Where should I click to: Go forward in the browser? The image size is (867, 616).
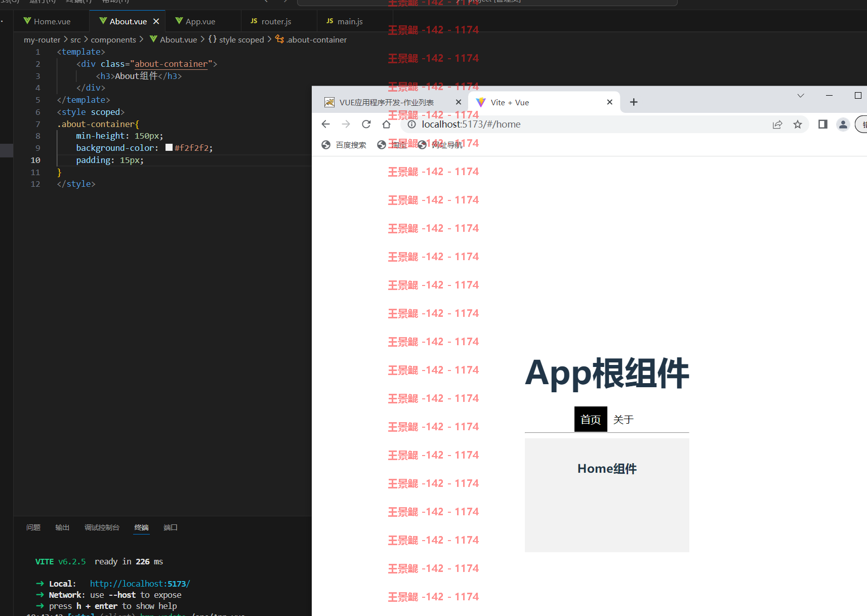(x=346, y=124)
